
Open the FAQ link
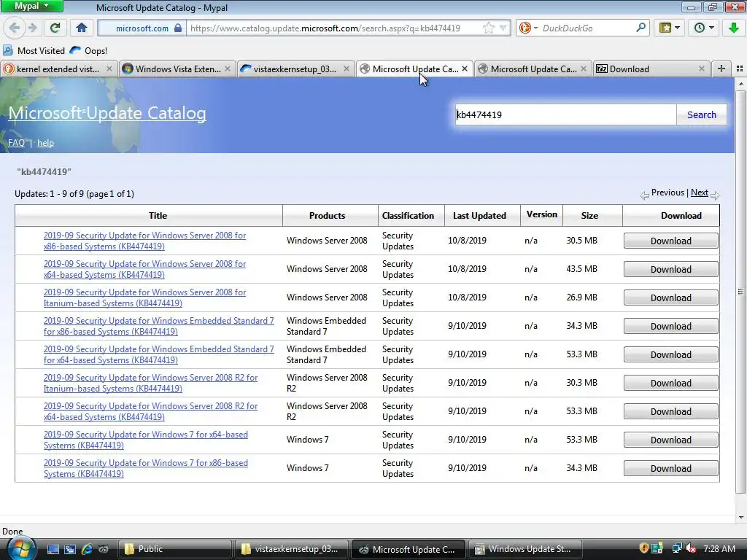point(16,143)
